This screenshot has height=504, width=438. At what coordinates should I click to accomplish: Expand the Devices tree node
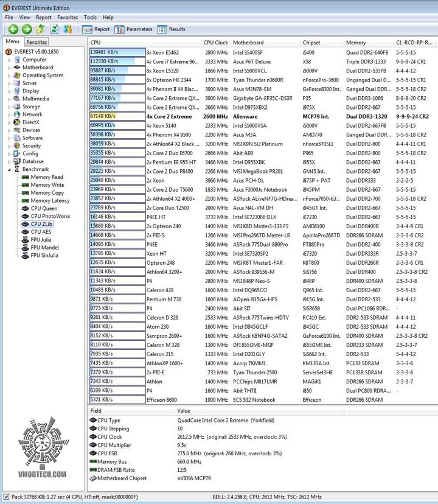tap(9, 130)
